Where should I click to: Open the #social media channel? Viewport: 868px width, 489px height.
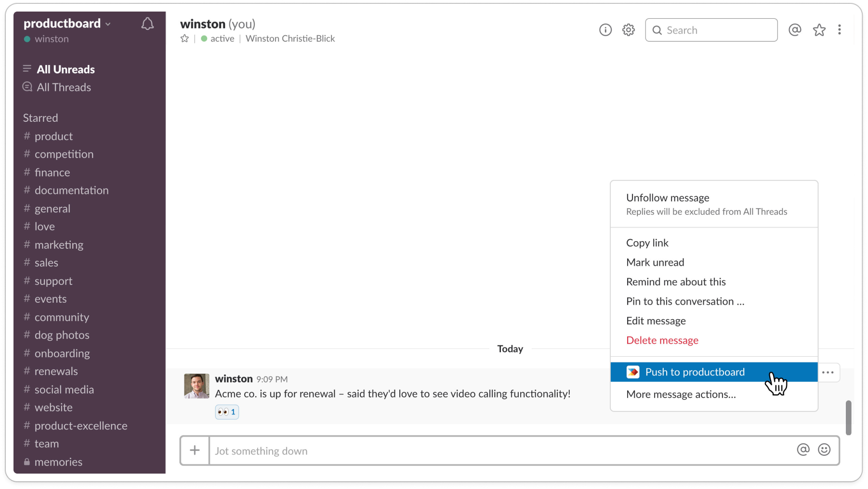point(59,389)
